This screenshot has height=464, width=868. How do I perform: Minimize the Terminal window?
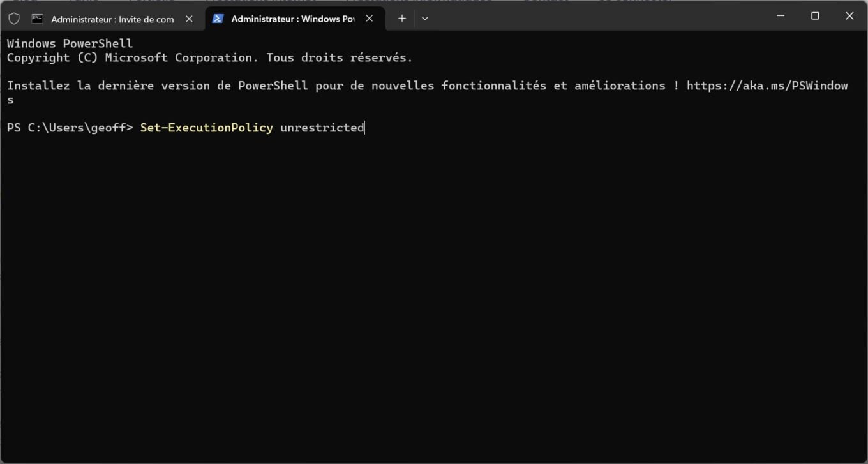pos(781,16)
